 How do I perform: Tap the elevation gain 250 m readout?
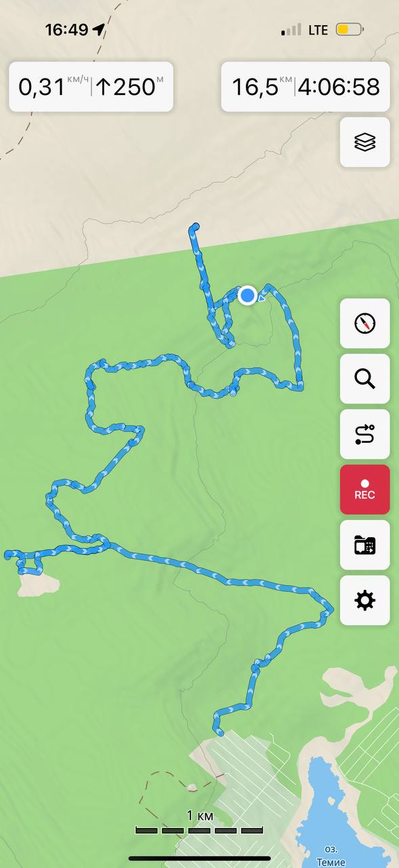[129, 87]
